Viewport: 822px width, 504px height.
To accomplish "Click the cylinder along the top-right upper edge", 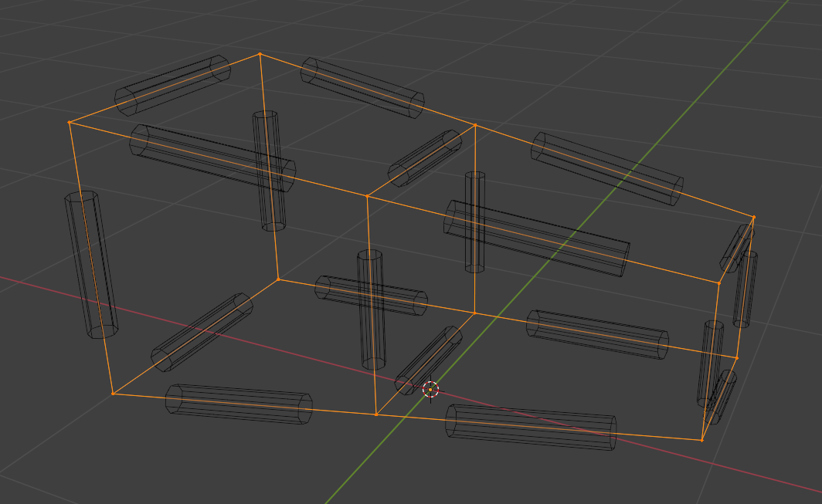I will click(607, 168).
